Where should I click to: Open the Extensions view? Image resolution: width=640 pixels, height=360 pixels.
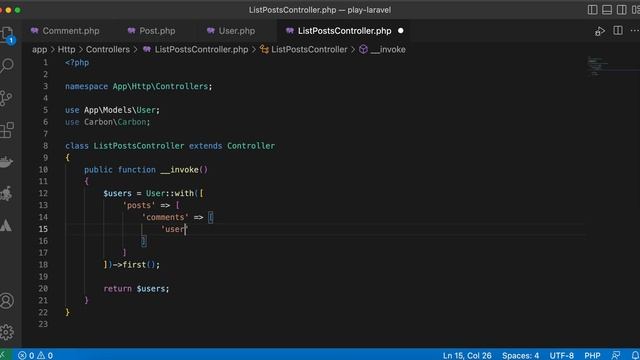pos(7,130)
